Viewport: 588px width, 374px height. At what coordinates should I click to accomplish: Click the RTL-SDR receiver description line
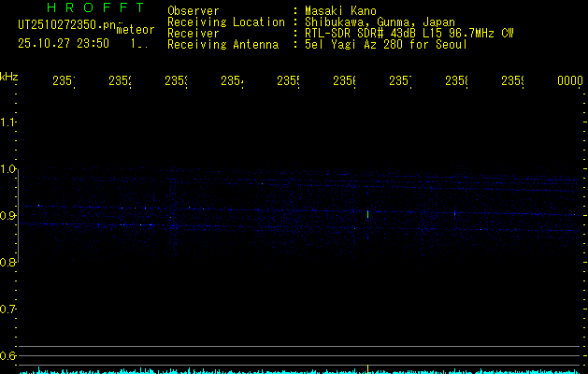pos(409,33)
